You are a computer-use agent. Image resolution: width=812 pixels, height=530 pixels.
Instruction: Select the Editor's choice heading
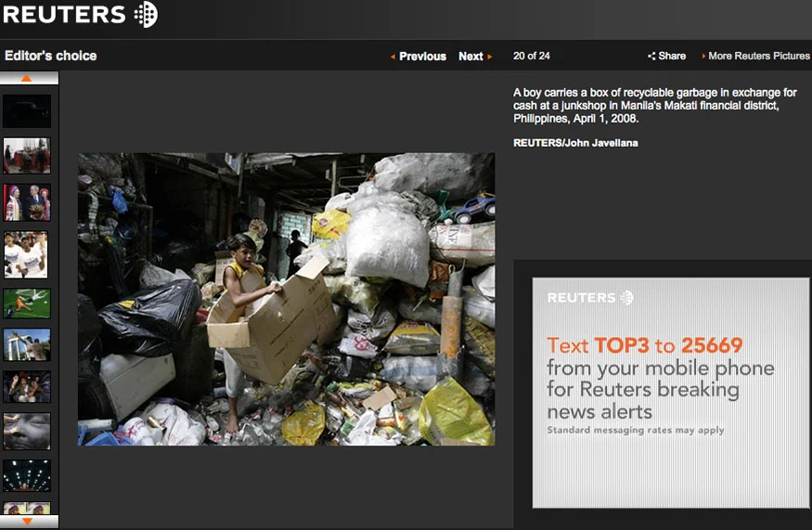click(51, 56)
